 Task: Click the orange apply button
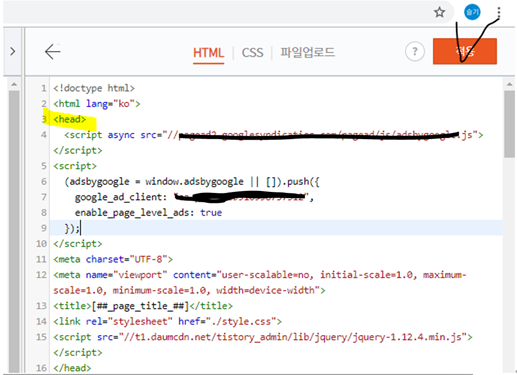point(465,51)
